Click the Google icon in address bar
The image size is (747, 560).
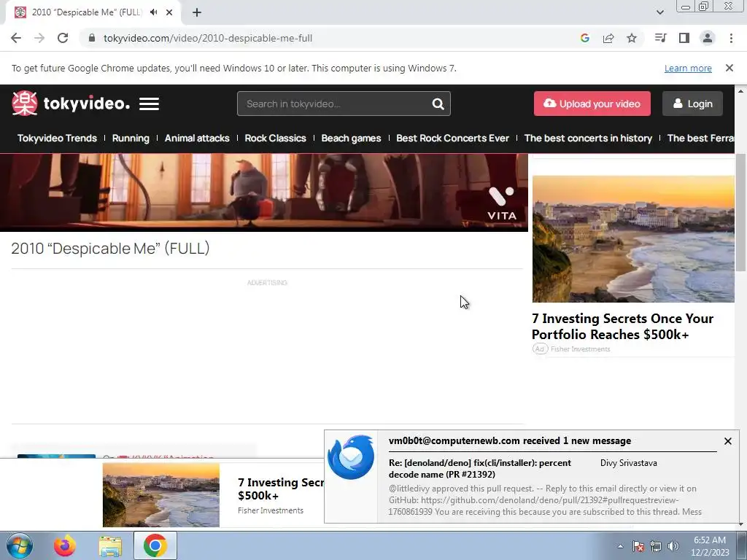(585, 38)
